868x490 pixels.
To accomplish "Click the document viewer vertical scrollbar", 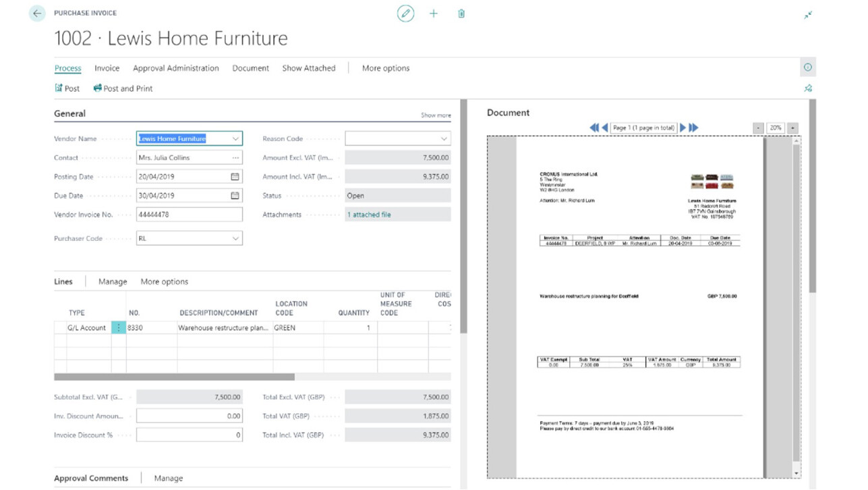I will tap(797, 307).
